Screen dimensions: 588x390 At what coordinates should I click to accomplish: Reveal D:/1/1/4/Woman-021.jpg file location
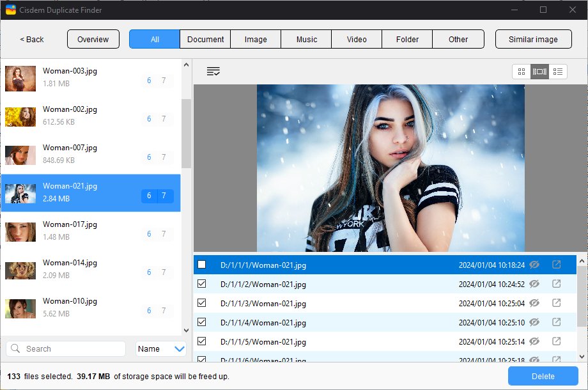[556, 322]
